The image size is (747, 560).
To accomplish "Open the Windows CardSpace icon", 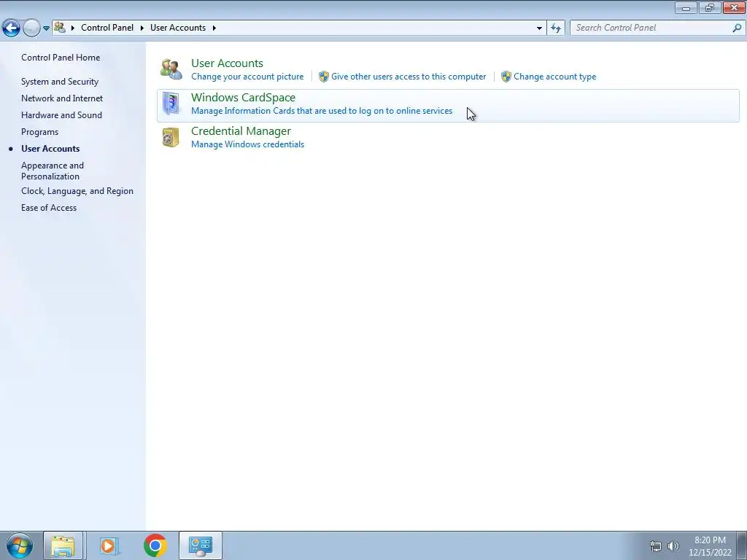I will (x=171, y=104).
